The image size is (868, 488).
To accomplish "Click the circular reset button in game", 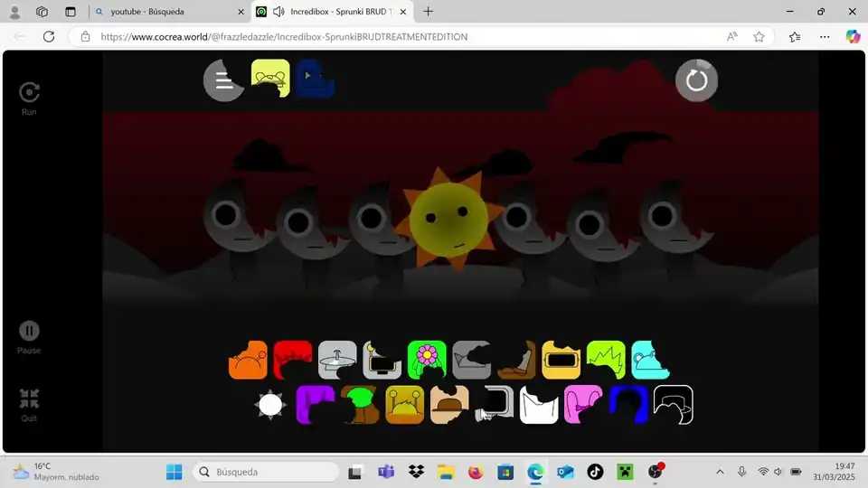I will (696, 80).
